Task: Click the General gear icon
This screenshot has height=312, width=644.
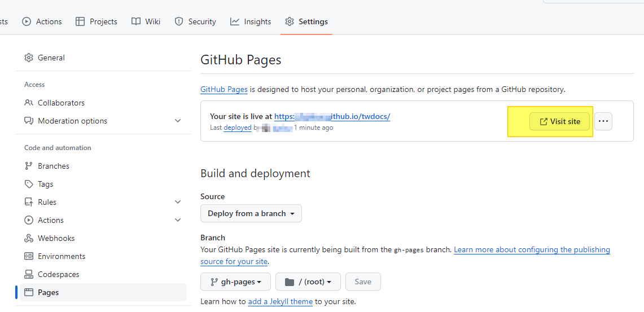Action: [x=28, y=58]
